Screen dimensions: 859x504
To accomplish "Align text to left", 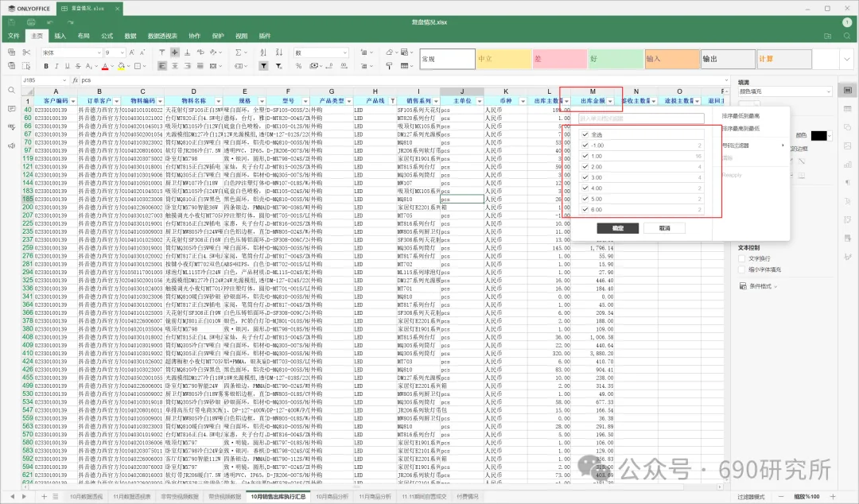I will (162, 66).
